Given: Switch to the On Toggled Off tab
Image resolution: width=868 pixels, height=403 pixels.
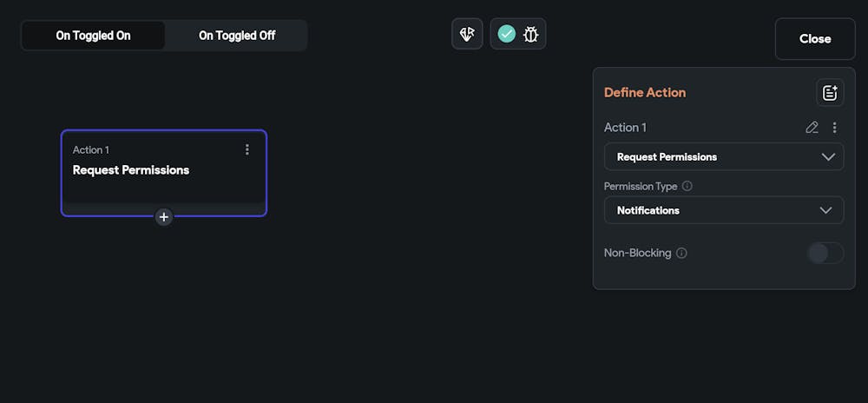Looking at the screenshot, I should [237, 36].
